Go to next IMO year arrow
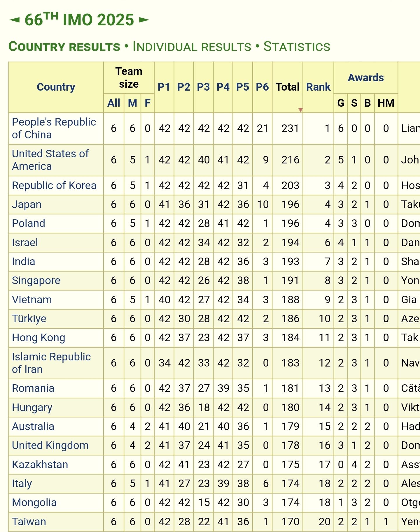The height and width of the screenshot is (532, 420). pos(144,20)
